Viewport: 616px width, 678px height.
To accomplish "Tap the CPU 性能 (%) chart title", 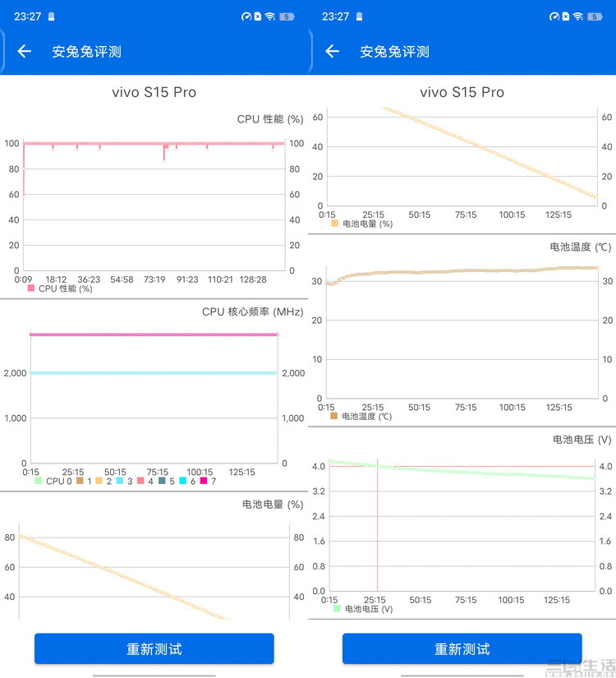I will [x=270, y=119].
